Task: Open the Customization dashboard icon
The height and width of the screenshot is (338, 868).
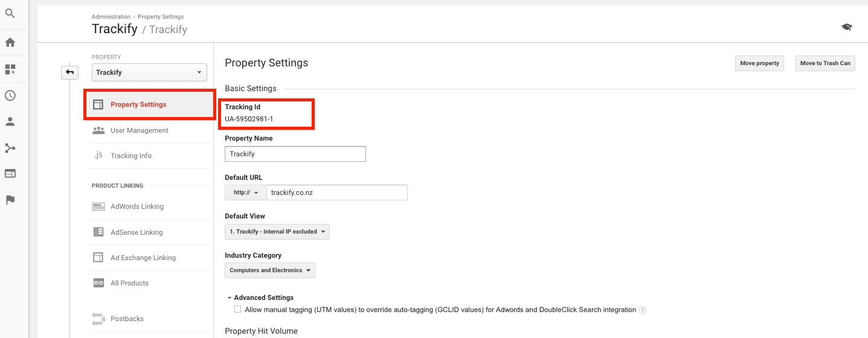Action: (x=10, y=69)
